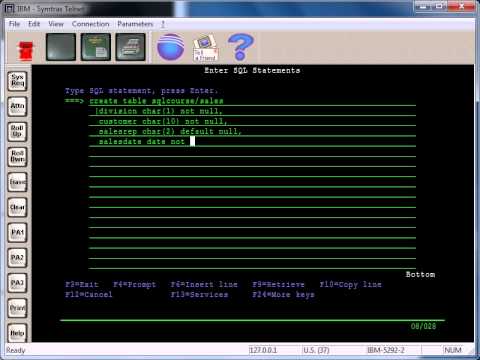This screenshot has width=480, height=360.
Task: Open the Parameters menu
Action: click(135, 24)
